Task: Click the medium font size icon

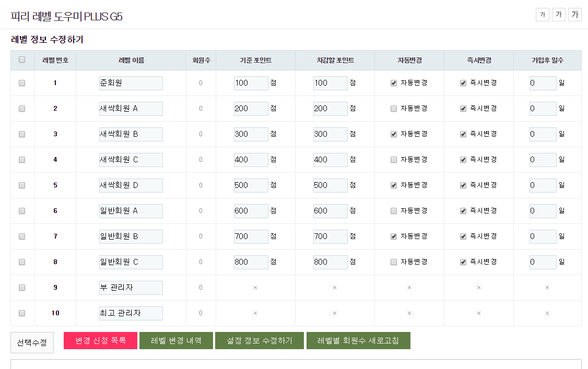Action: click(559, 15)
